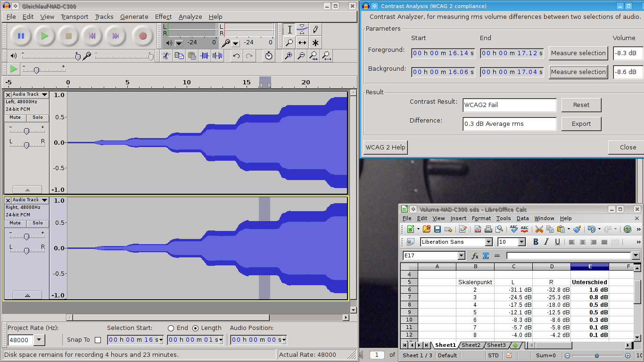
Task: Open the Project Rate dropdown
Action: tap(39, 340)
